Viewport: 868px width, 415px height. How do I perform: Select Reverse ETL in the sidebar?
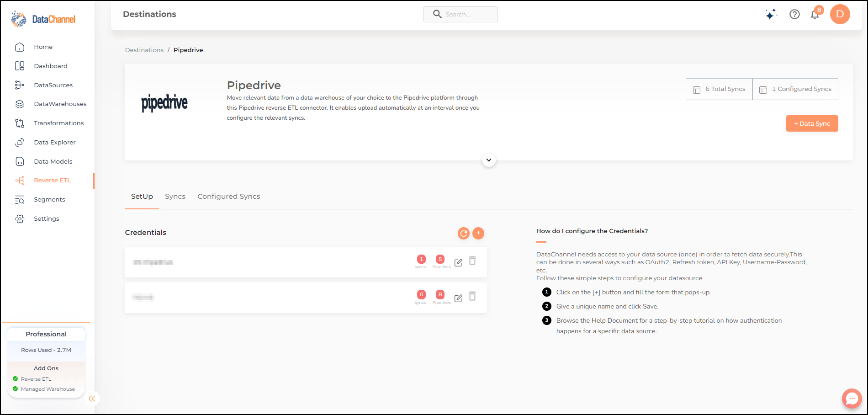tap(52, 180)
